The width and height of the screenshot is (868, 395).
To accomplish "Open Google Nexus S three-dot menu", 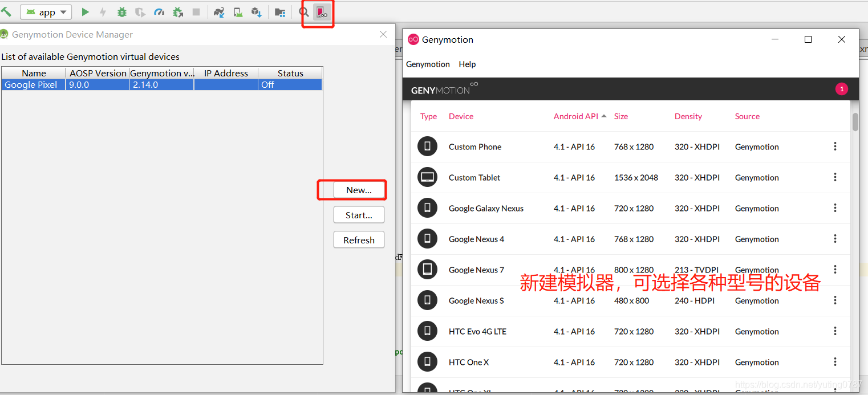I will tap(835, 300).
